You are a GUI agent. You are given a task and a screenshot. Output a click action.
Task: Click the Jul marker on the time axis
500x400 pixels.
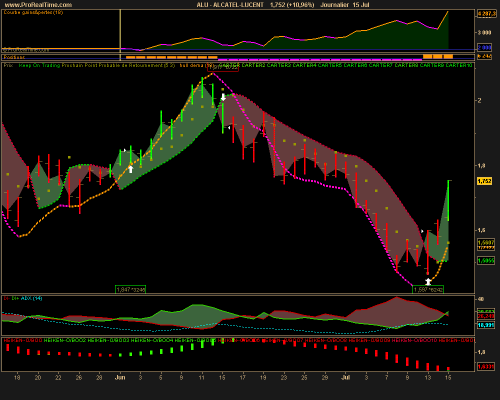(346, 377)
